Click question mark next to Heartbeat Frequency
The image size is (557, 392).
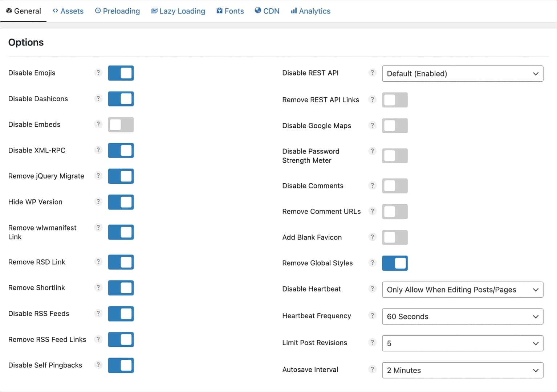click(x=372, y=315)
